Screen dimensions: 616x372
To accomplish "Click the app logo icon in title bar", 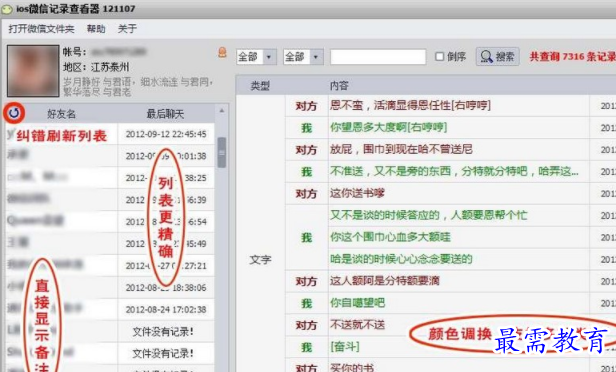I will [7, 9].
